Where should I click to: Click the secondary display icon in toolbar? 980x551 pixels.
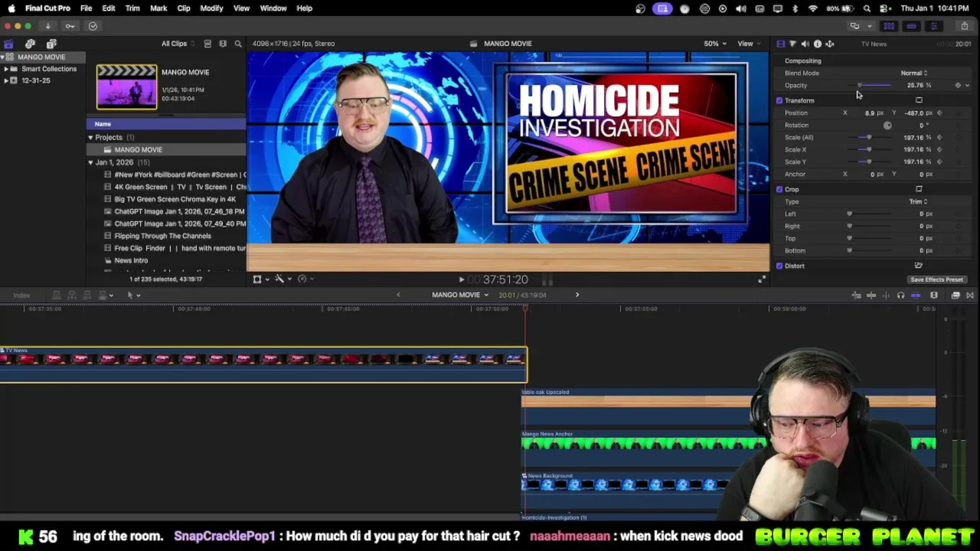pyautogui.click(x=854, y=26)
